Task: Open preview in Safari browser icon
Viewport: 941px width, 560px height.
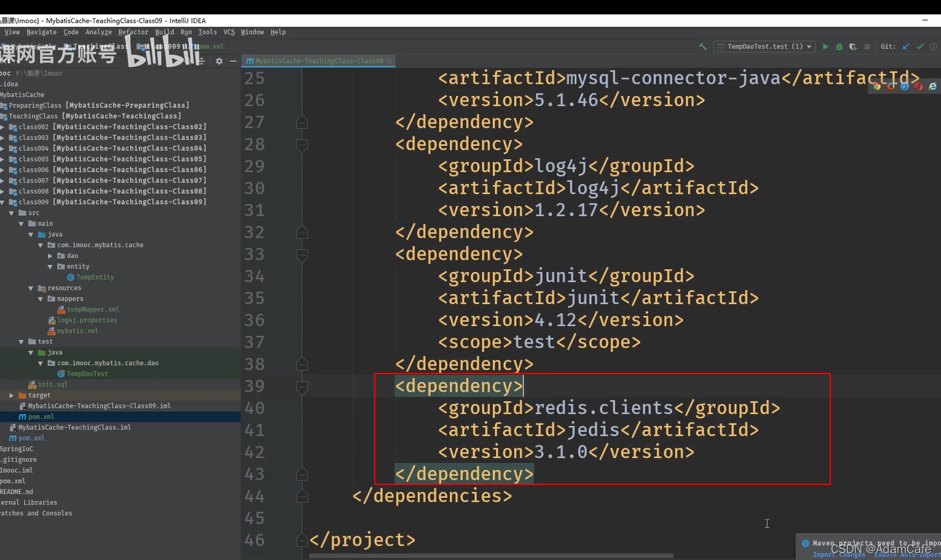Action: [904, 86]
